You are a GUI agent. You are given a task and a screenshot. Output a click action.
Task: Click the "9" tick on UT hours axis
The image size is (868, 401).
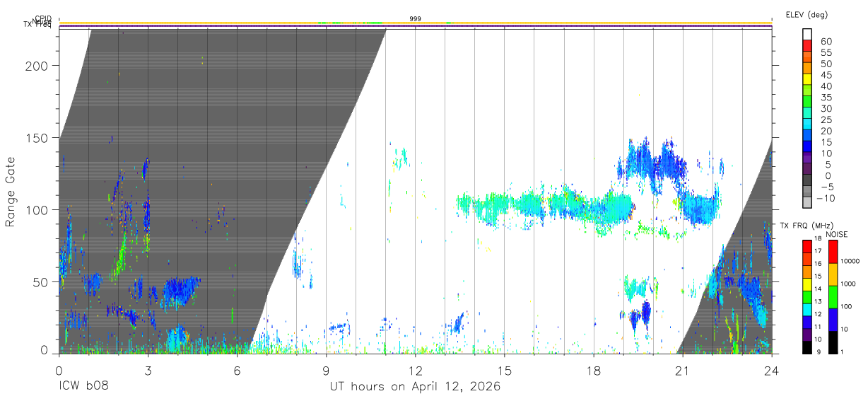click(326, 369)
